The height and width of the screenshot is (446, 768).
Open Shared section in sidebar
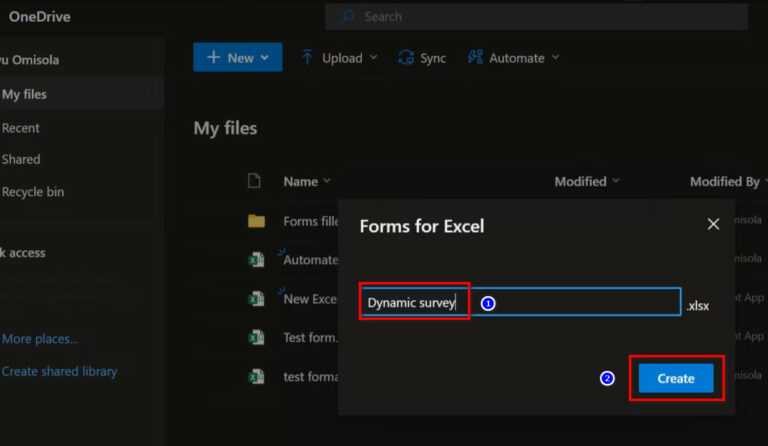21,159
